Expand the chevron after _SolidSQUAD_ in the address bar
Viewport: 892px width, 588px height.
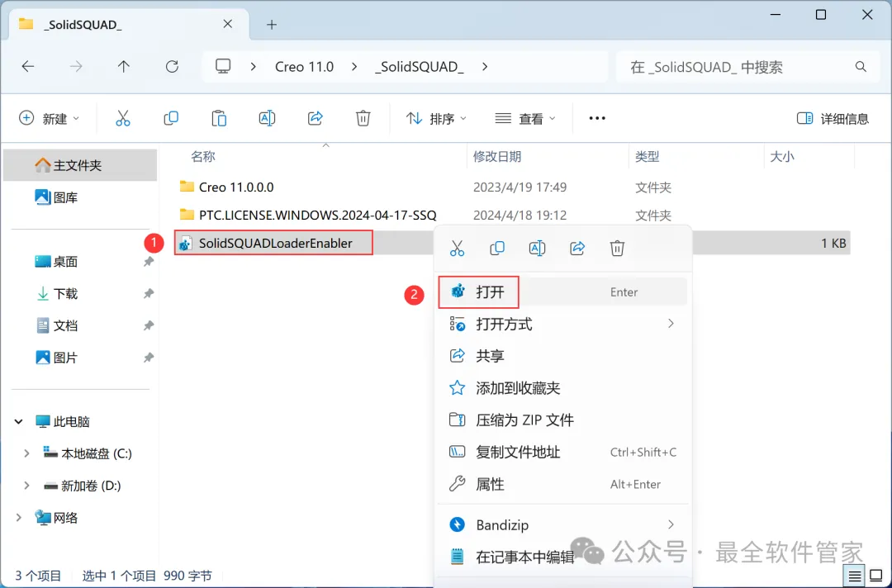point(485,67)
